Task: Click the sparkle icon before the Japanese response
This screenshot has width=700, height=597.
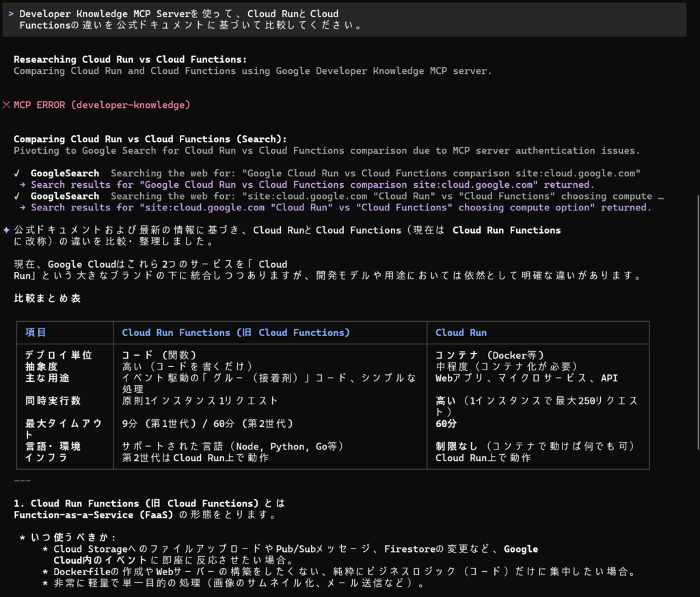Action: (x=6, y=230)
